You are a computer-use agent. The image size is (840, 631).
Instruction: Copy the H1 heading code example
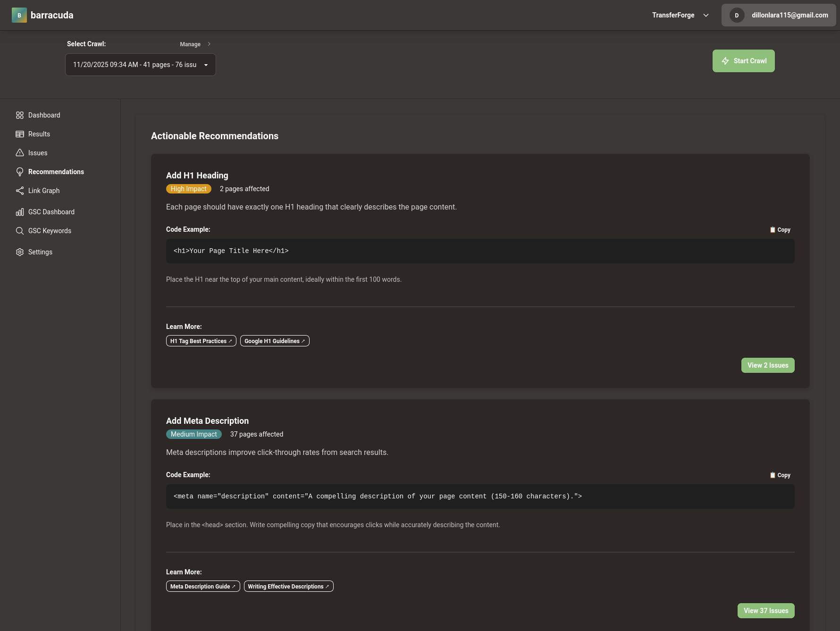pyautogui.click(x=779, y=229)
